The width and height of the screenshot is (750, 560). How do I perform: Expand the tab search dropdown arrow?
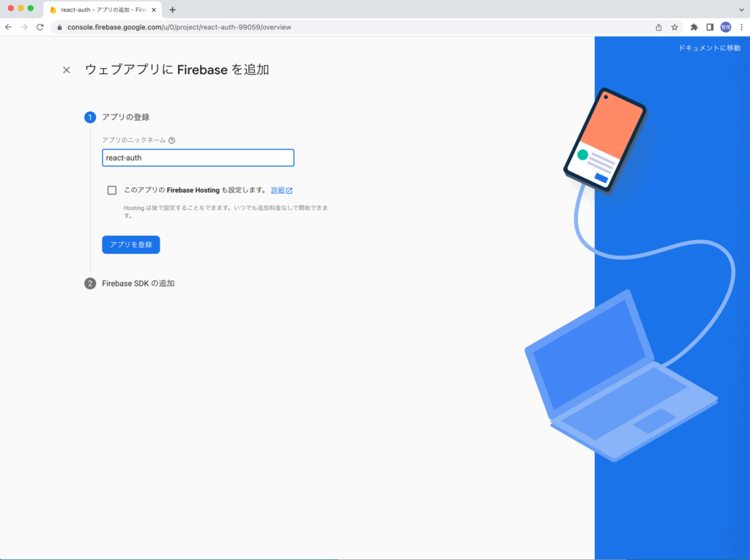click(x=741, y=10)
